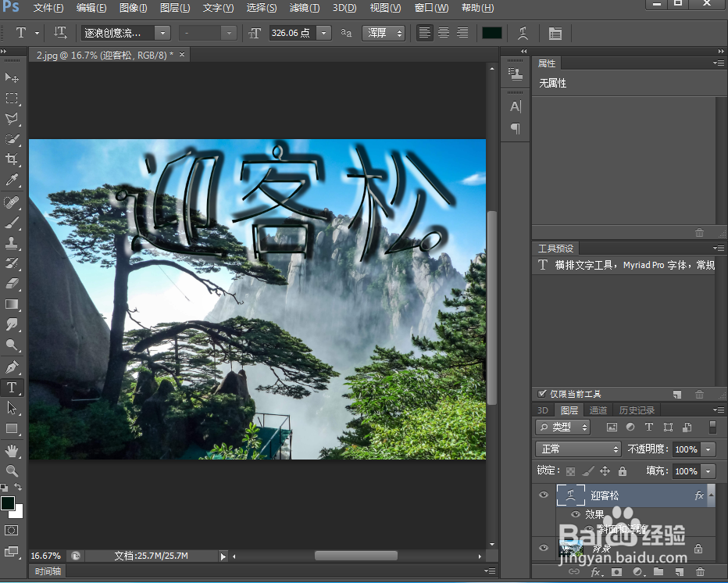728x583 pixels.
Task: Select the Rectangular Marquee tool
Action: click(12, 98)
